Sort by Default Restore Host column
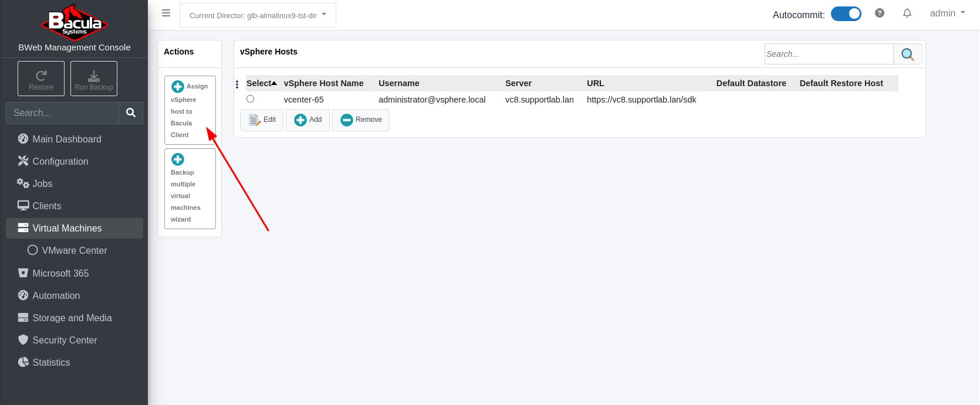Screen dimensions: 980x405 (x=842, y=83)
